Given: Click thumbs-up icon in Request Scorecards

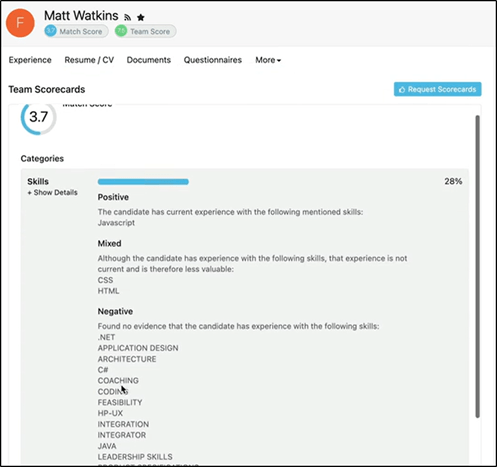Looking at the screenshot, I should 402,89.
